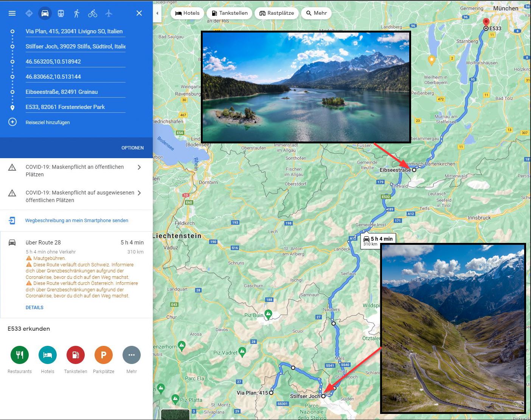Viewport: 531px width, 420px height.
Task: Open the hamburger main menu
Action: pos(12,13)
